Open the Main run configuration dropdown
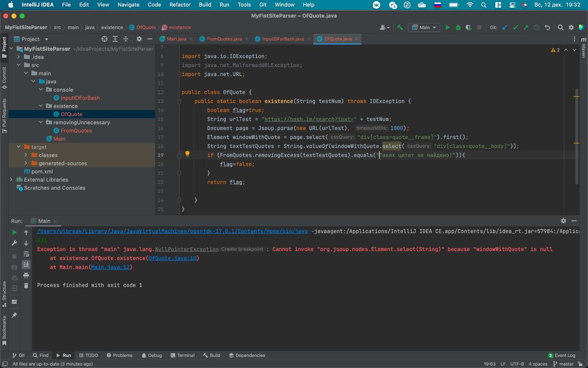The width and height of the screenshot is (588, 368). coord(424,28)
